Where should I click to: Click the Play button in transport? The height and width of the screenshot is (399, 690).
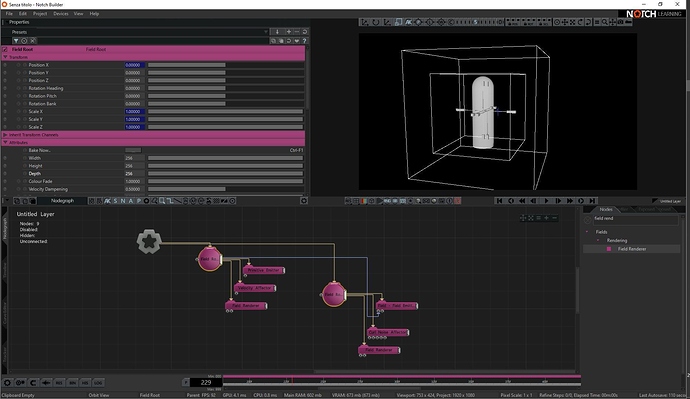tap(546, 201)
